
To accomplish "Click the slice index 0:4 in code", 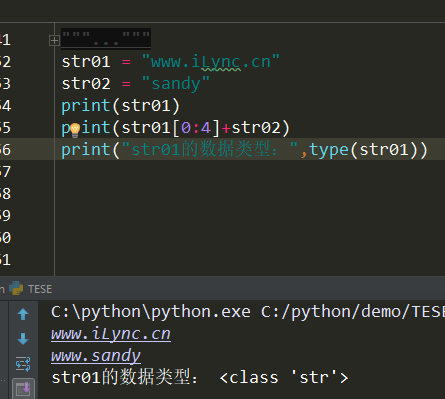I will pos(196,128).
